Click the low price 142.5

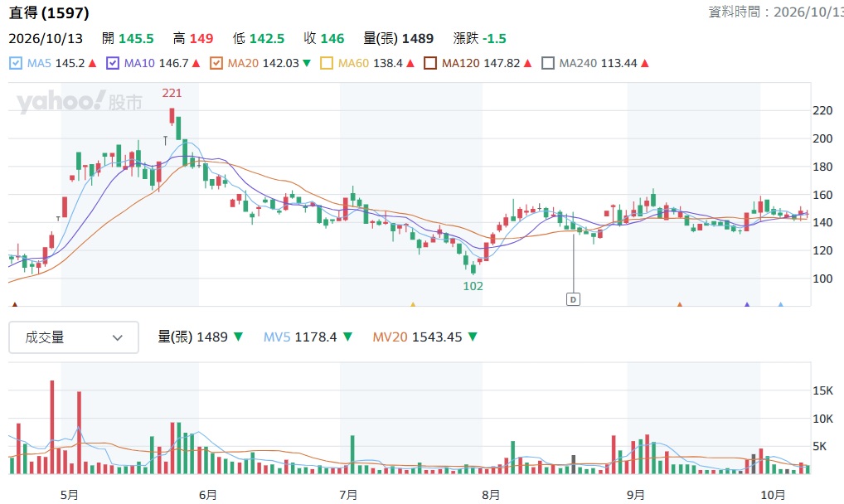point(267,39)
